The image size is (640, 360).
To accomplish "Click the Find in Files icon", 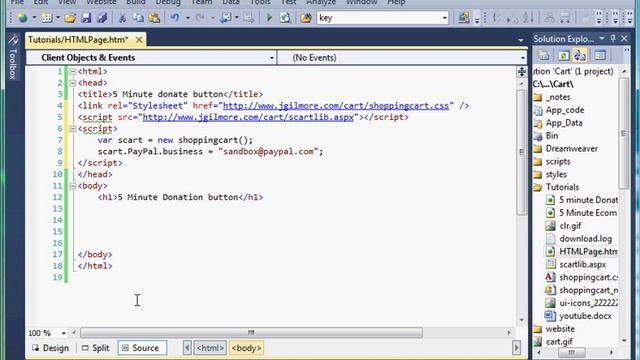I will tap(306, 18).
